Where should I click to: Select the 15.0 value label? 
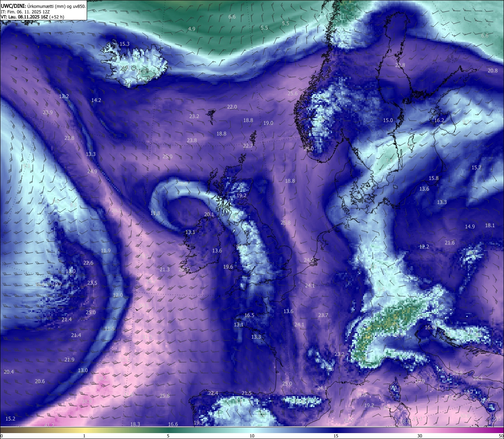point(388,120)
